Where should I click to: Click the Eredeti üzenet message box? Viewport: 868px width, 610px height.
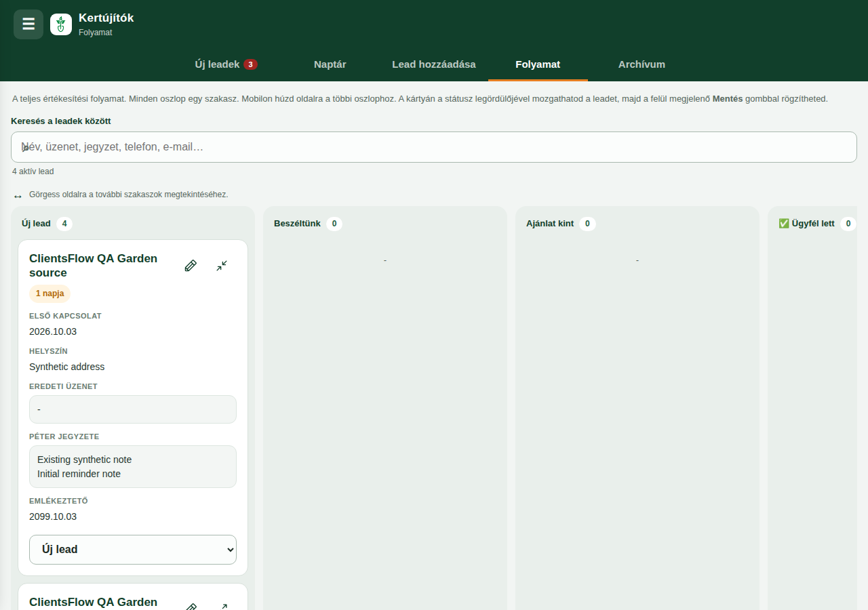(x=133, y=409)
